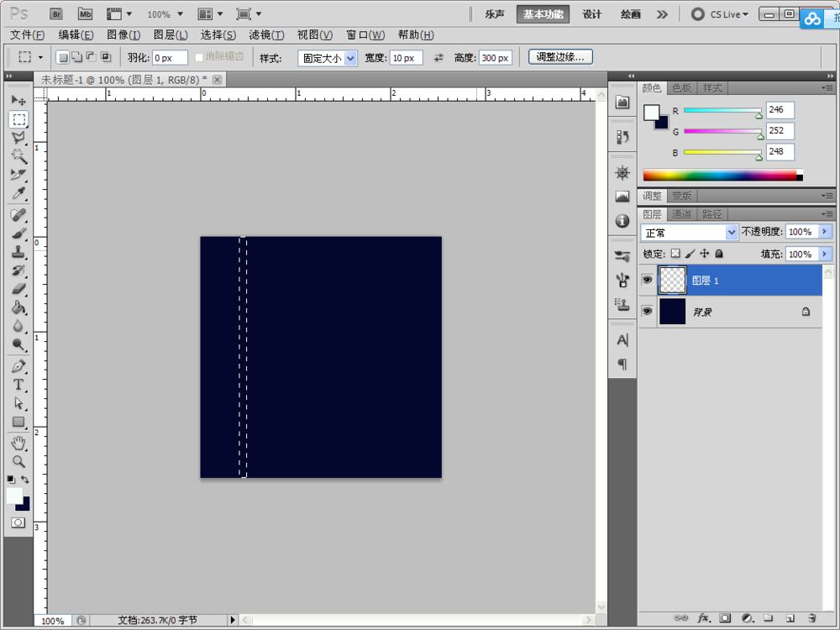Select the Zoom tool

(18, 461)
